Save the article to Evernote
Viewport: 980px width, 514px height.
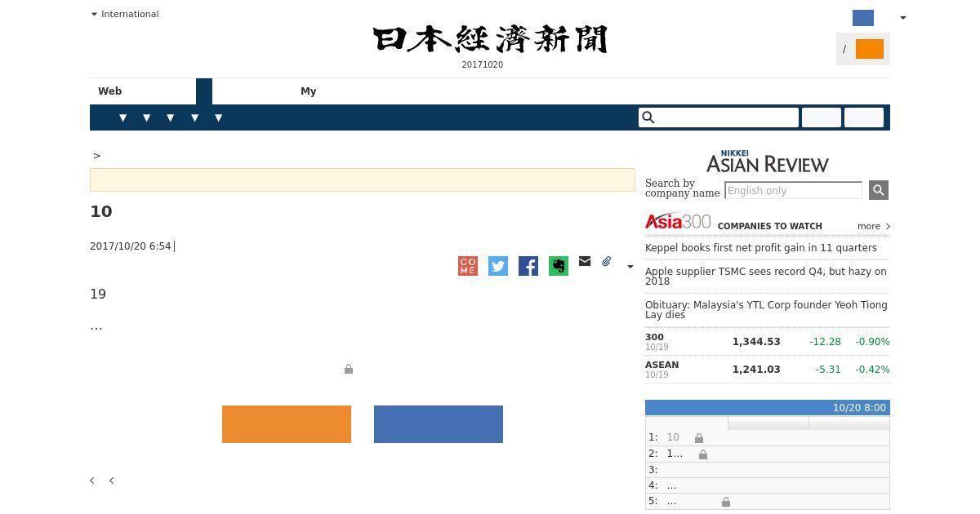[x=559, y=266]
